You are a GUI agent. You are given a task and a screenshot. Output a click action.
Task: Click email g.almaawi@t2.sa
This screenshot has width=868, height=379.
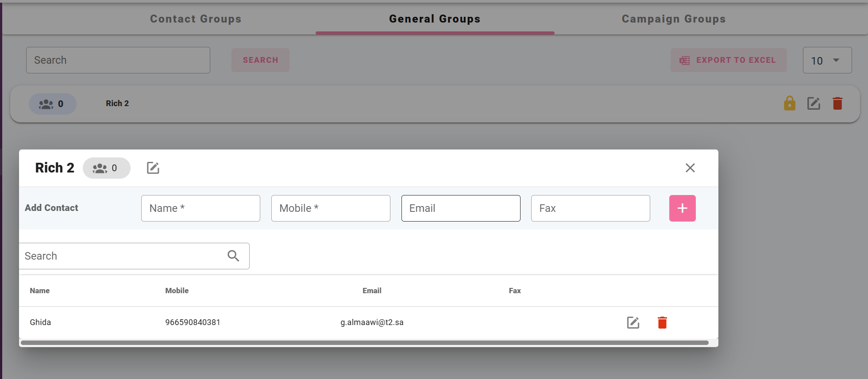pyautogui.click(x=372, y=322)
